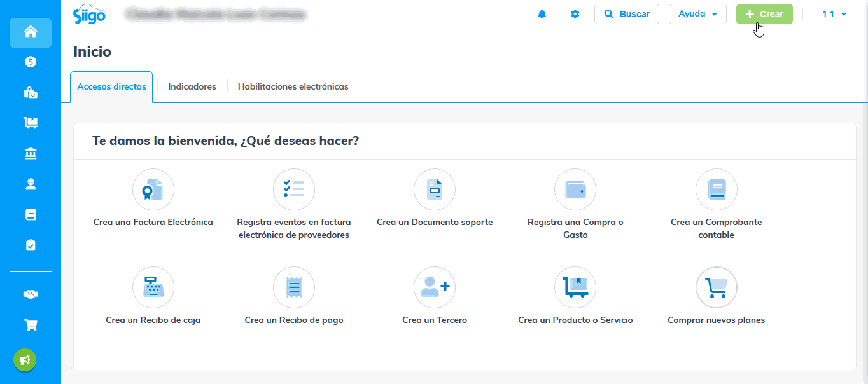Click the notification bell icon
This screenshot has width=868, height=384.
tap(542, 14)
